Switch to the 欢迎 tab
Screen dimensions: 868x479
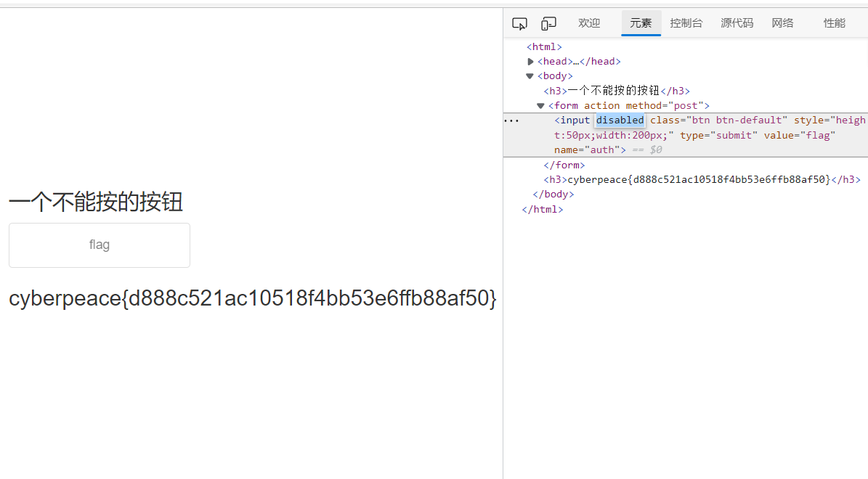pos(589,23)
